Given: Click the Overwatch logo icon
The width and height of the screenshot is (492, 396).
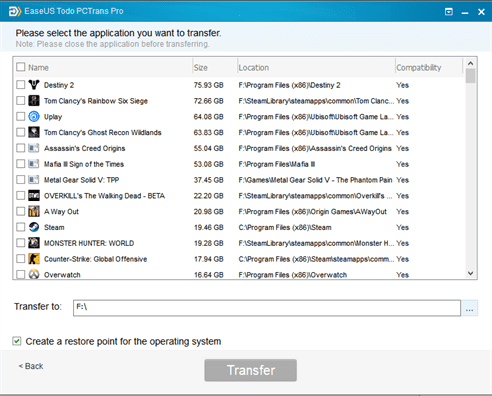Looking at the screenshot, I should (34, 274).
